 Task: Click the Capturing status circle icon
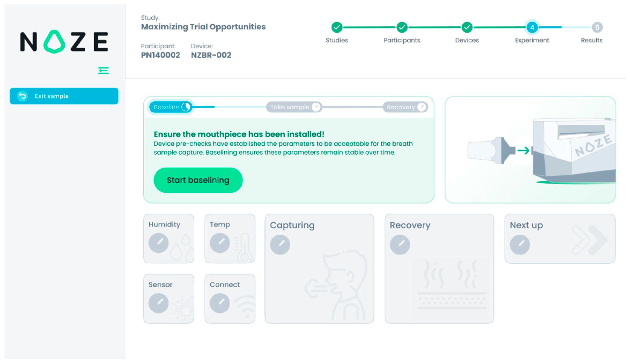point(280,244)
